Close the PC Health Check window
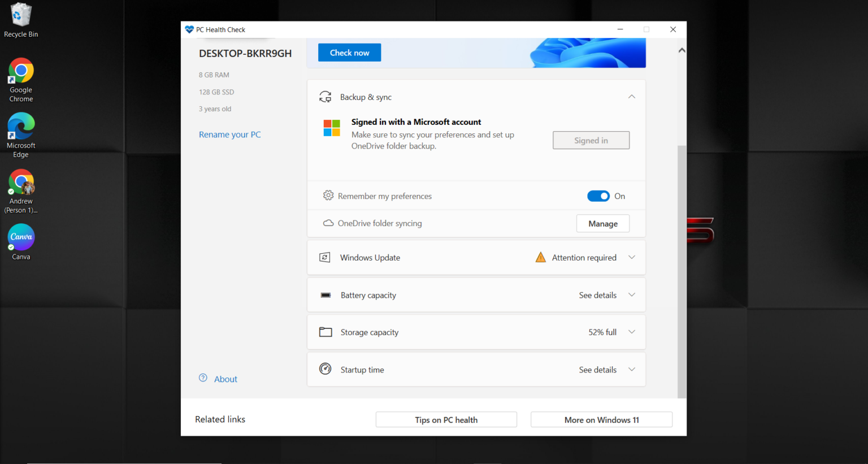Image resolution: width=868 pixels, height=464 pixels. [673, 29]
